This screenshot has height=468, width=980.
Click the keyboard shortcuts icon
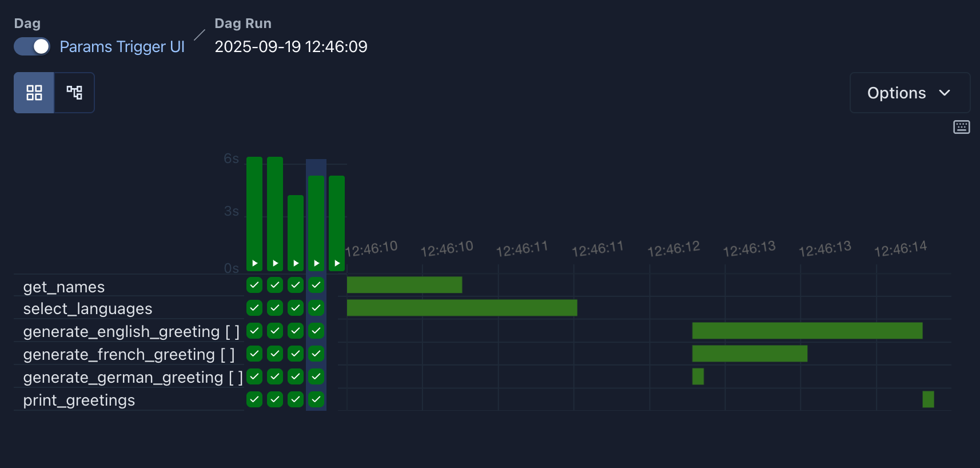click(961, 127)
